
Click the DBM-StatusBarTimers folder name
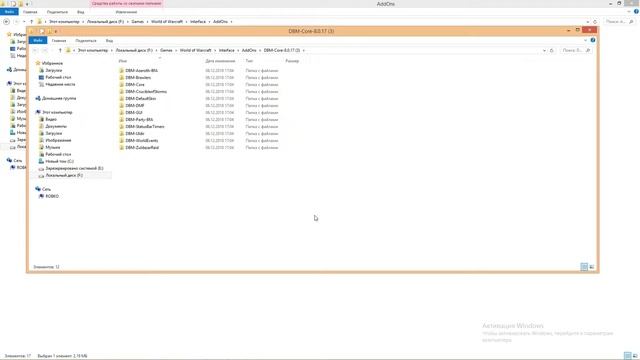(x=145, y=127)
